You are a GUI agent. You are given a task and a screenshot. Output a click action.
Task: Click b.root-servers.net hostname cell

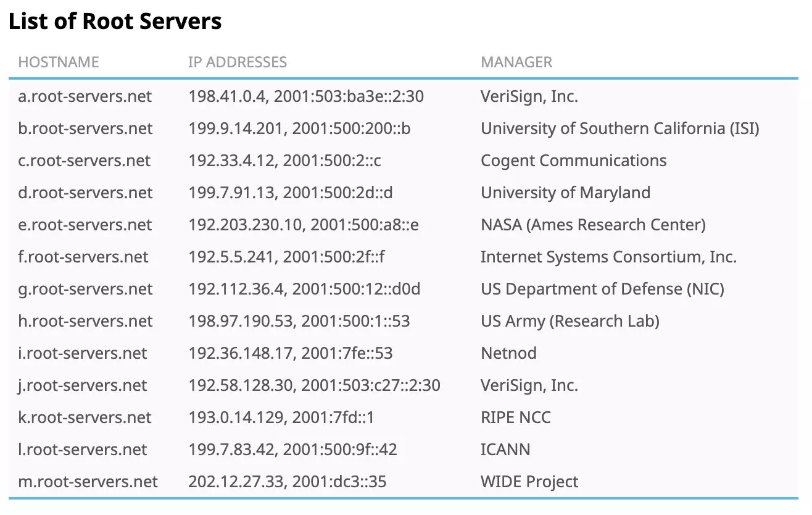click(85, 128)
